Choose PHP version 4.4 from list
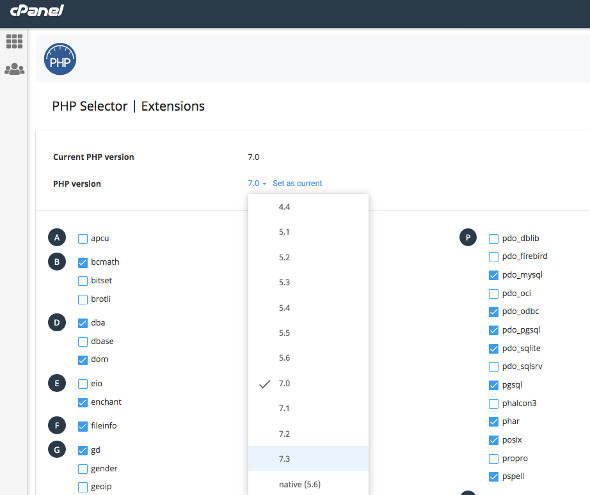This screenshot has width=590, height=495. click(x=308, y=207)
